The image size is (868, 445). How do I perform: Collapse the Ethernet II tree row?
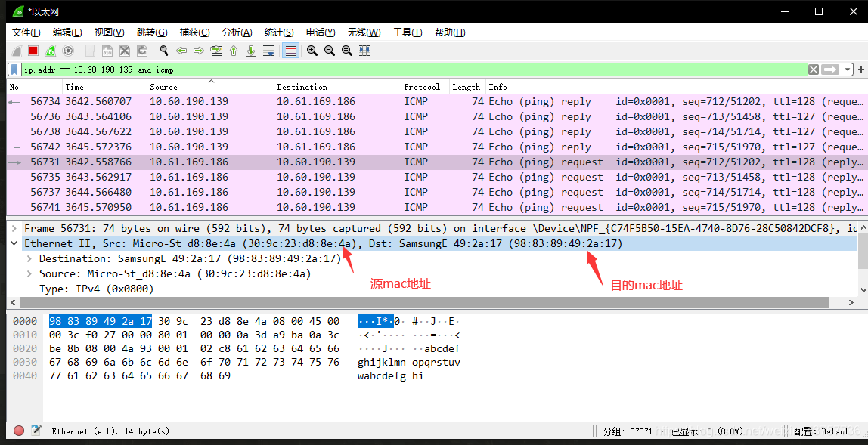(14, 243)
